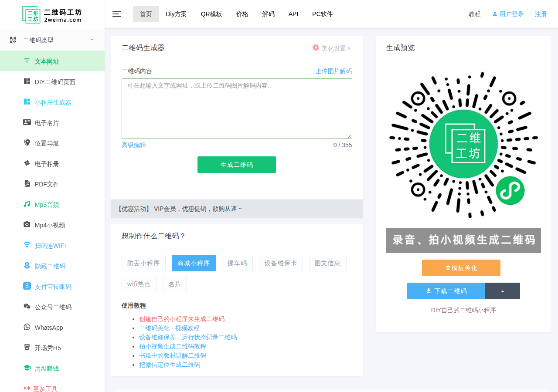Open 设备维修保养，运行状态记录二维码 link
Image resolution: width=558 pixels, height=392 pixels.
(x=188, y=337)
